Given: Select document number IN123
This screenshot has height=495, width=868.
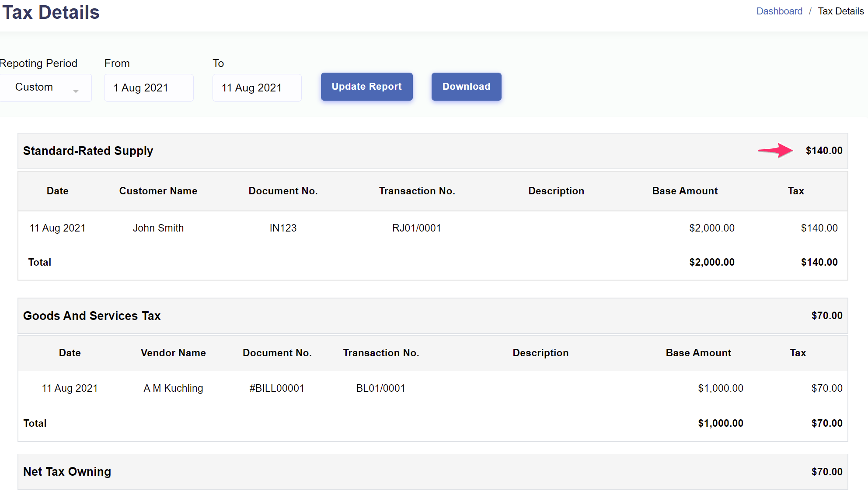Looking at the screenshot, I should (x=283, y=228).
